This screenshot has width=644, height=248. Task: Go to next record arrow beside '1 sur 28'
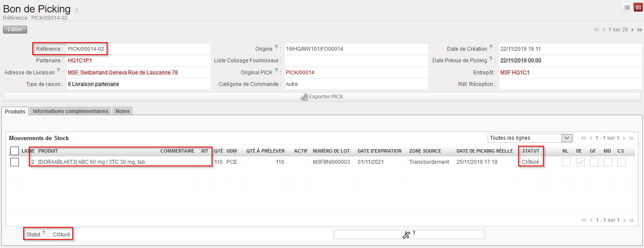(632, 30)
